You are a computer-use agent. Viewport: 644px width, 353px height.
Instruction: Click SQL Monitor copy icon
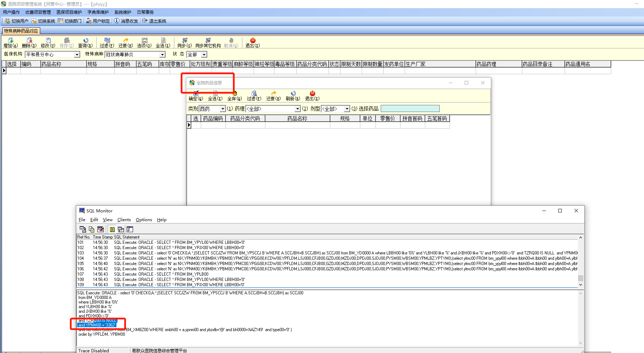pos(92,229)
